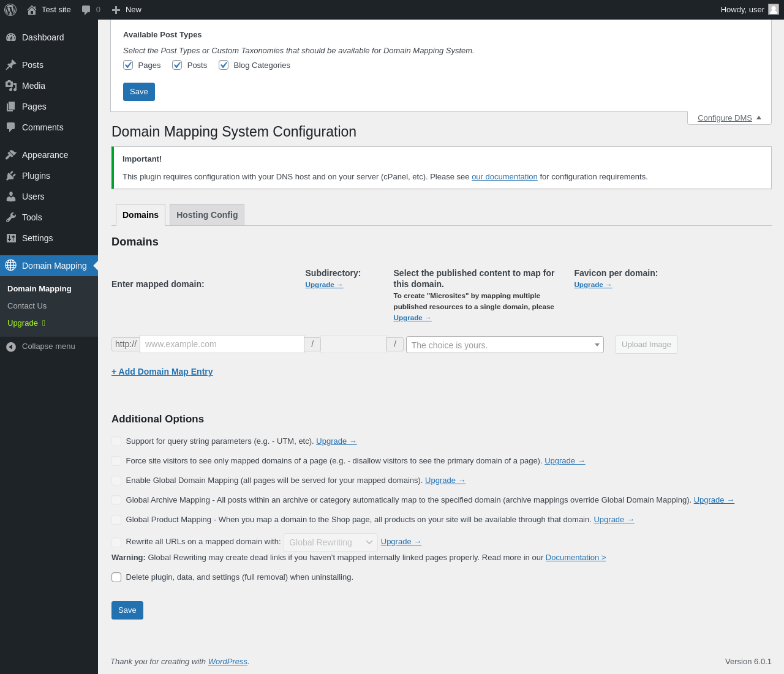Click the mapped domain input field
Screen dimensions: 784x674
[x=222, y=344]
